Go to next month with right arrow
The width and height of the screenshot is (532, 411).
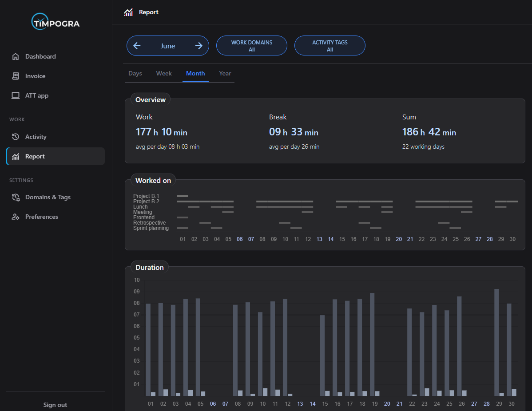199,46
